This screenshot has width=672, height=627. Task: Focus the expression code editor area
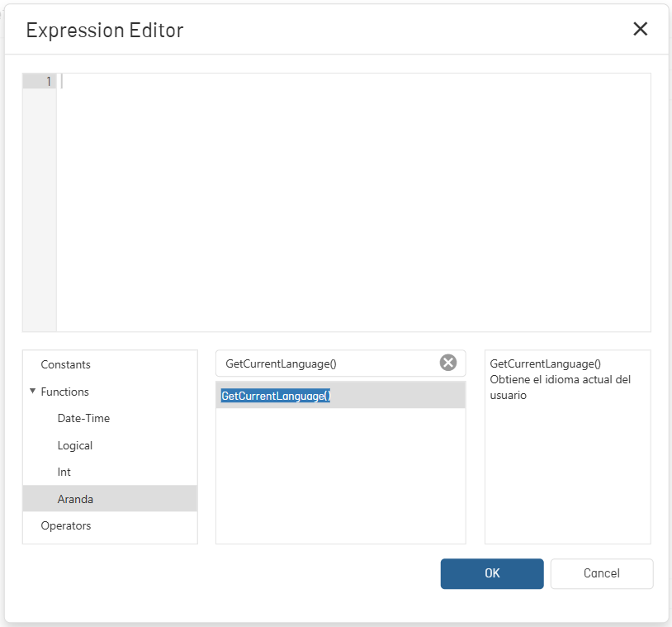tap(353, 202)
